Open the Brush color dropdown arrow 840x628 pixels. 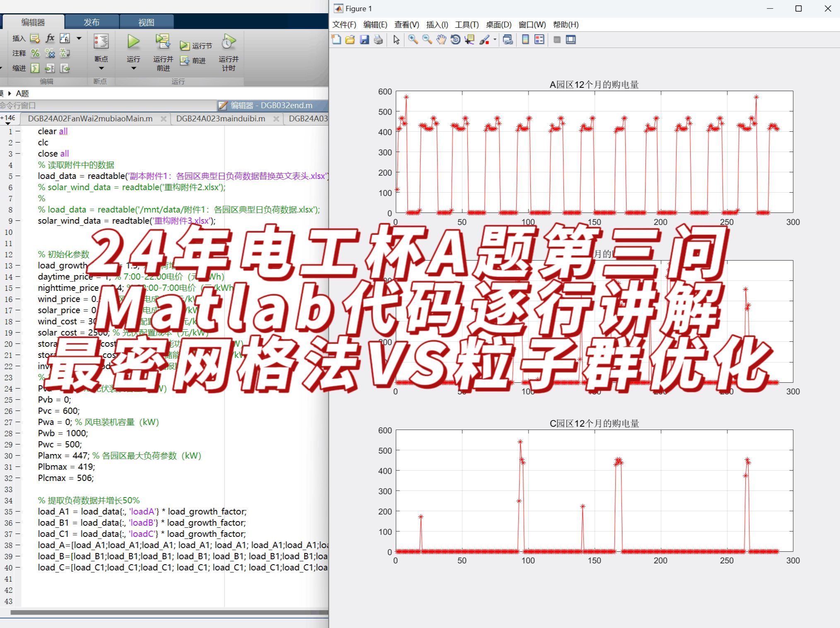(495, 40)
